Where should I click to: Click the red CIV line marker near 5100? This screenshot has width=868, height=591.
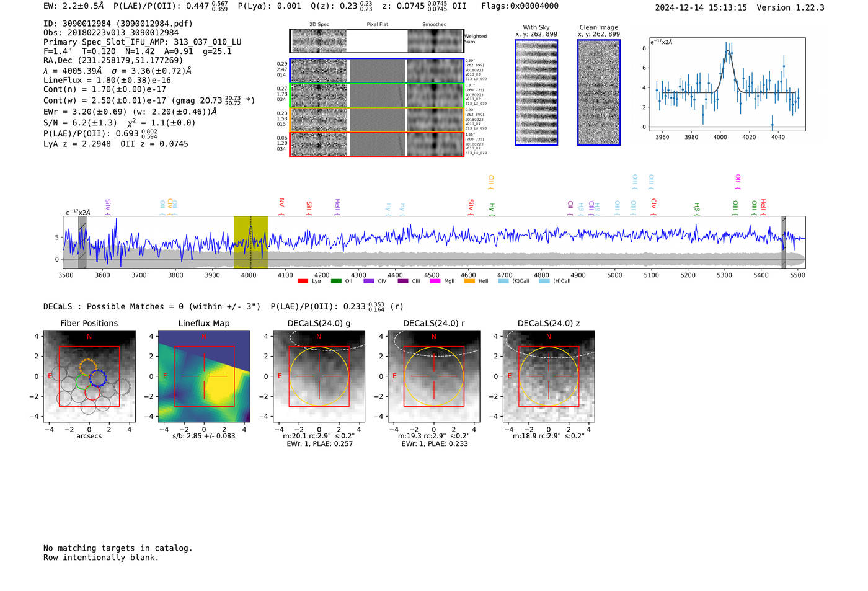click(653, 207)
